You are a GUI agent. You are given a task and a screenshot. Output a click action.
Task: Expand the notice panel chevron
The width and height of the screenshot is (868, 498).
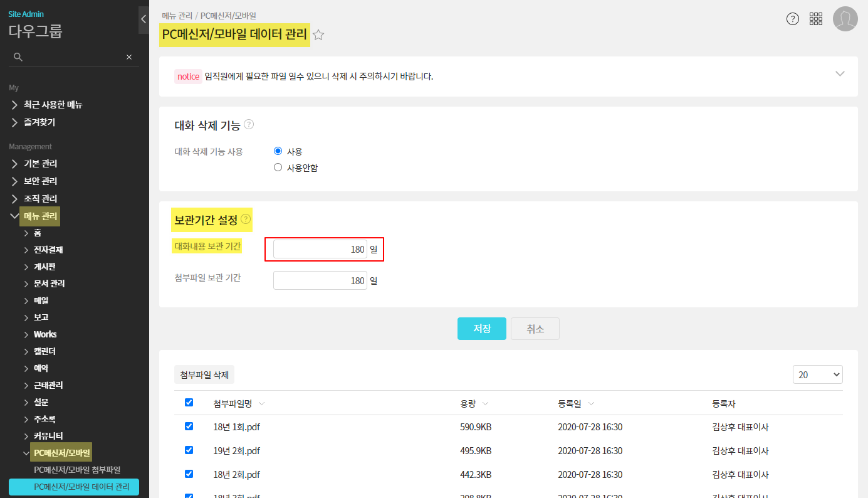[x=840, y=73]
